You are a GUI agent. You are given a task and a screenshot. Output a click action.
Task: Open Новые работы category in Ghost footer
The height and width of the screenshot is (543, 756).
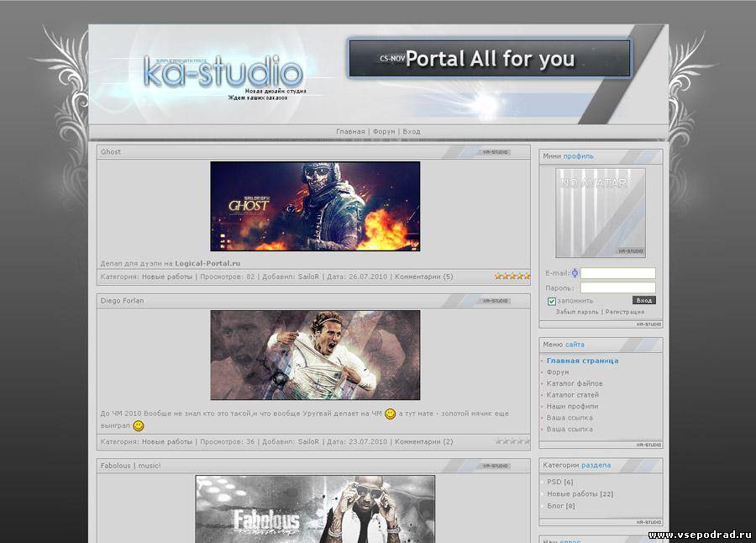167,277
